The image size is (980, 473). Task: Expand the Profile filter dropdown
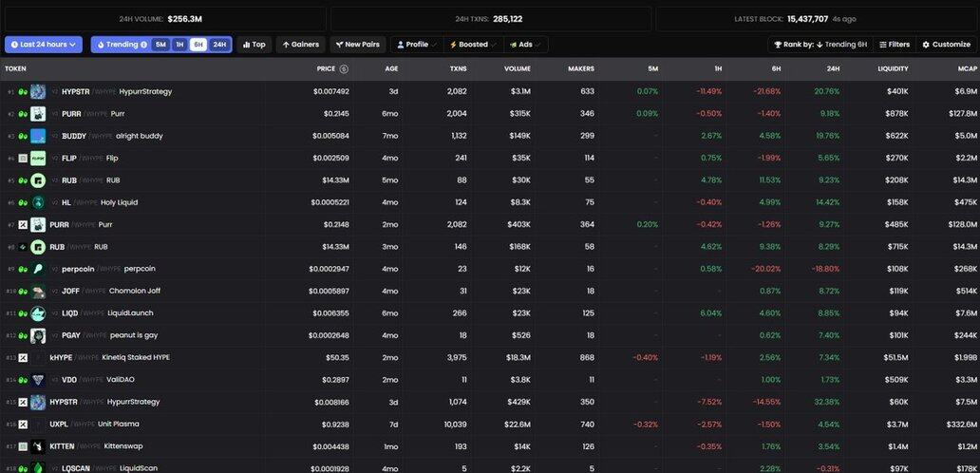pyautogui.click(x=416, y=45)
